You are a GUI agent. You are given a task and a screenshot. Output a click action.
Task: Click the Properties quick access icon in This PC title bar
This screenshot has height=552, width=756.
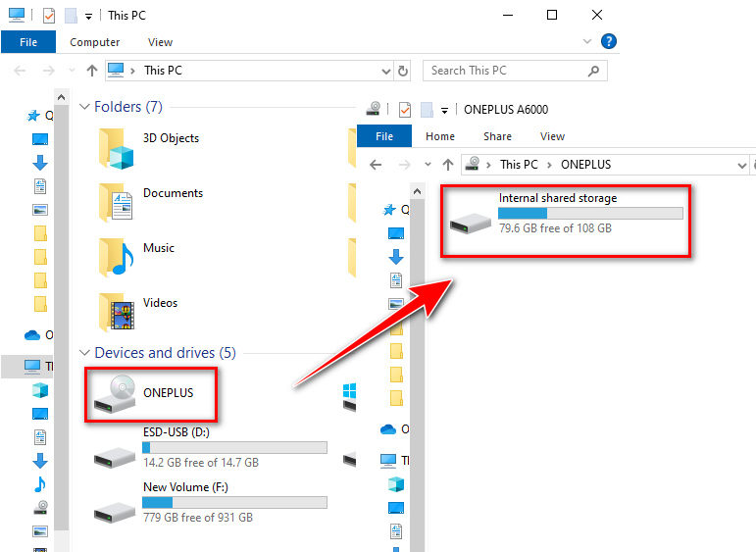49,16
